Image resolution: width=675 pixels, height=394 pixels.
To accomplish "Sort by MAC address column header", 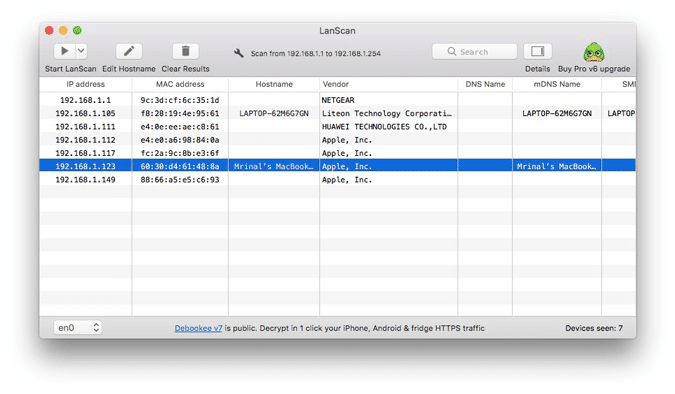I will [x=180, y=84].
